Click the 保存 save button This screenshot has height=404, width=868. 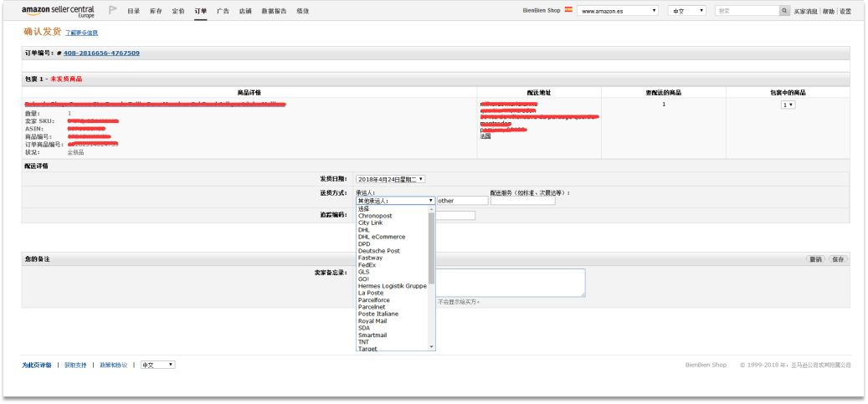tap(838, 259)
